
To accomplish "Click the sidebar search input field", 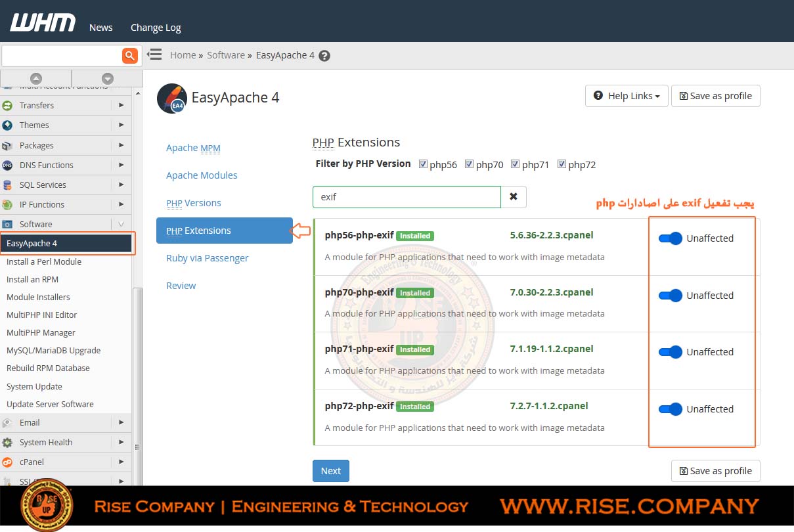I will (62, 55).
